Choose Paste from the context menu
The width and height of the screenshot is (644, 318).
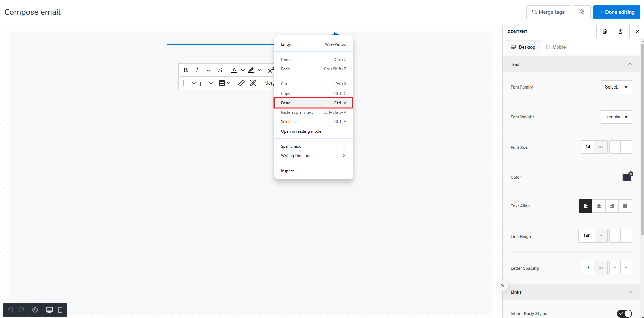313,103
